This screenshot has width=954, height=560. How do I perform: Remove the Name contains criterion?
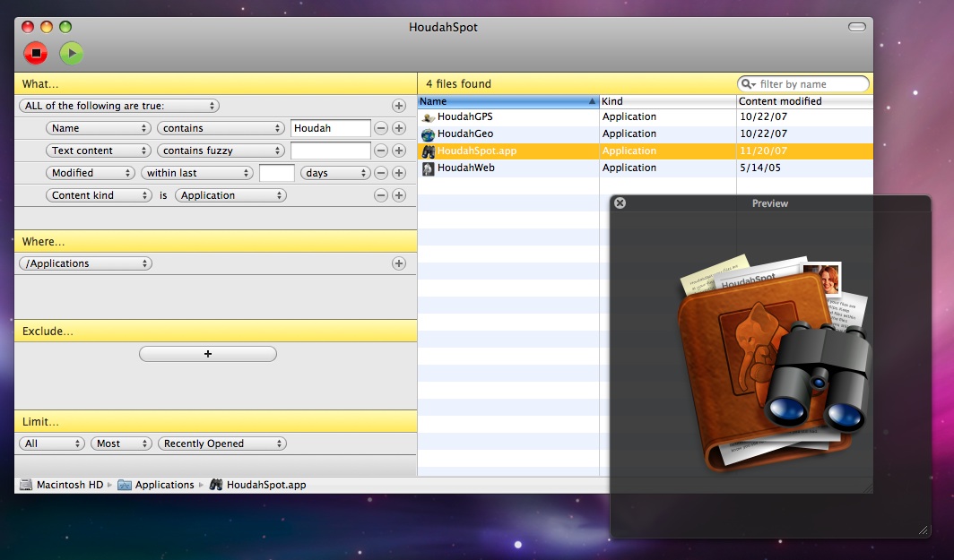[x=381, y=128]
